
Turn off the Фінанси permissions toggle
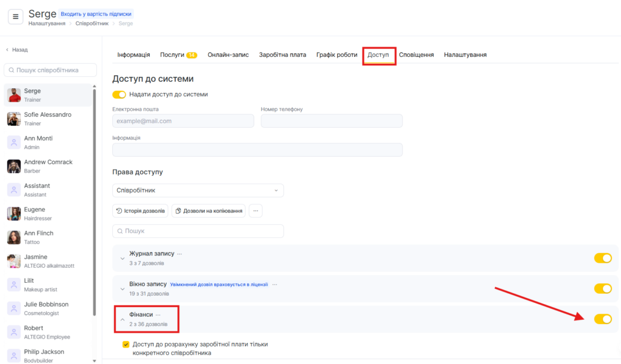(x=603, y=319)
